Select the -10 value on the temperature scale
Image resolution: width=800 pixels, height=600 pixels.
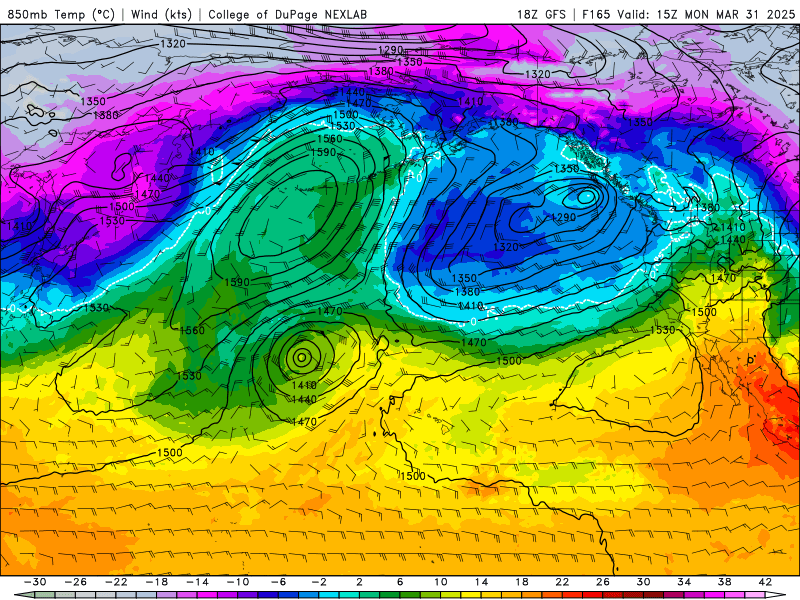[238, 582]
